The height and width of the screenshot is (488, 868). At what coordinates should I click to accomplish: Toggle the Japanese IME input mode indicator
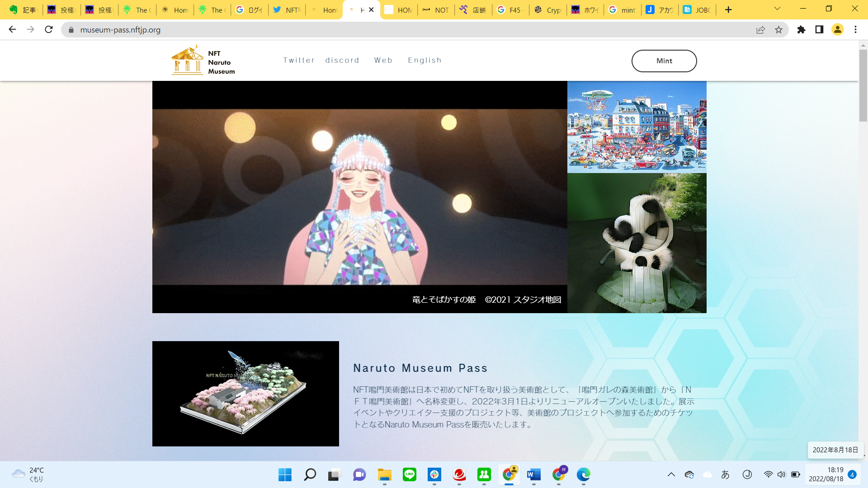[x=725, y=474]
